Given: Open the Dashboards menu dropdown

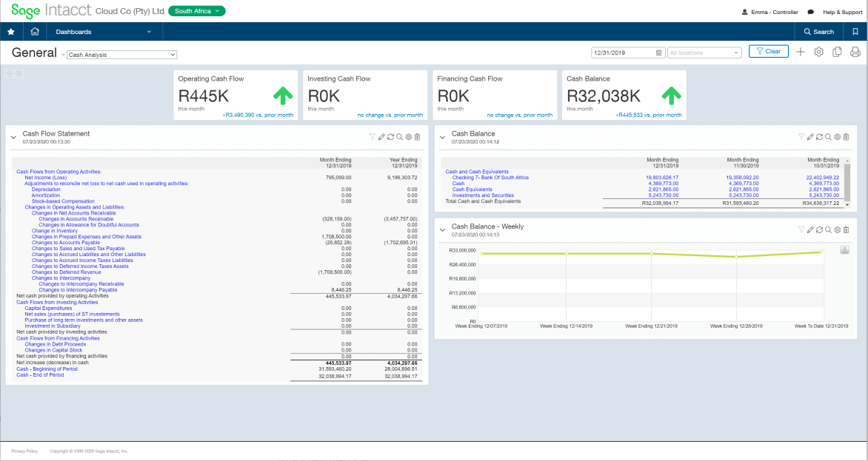Looking at the screenshot, I should coord(104,32).
